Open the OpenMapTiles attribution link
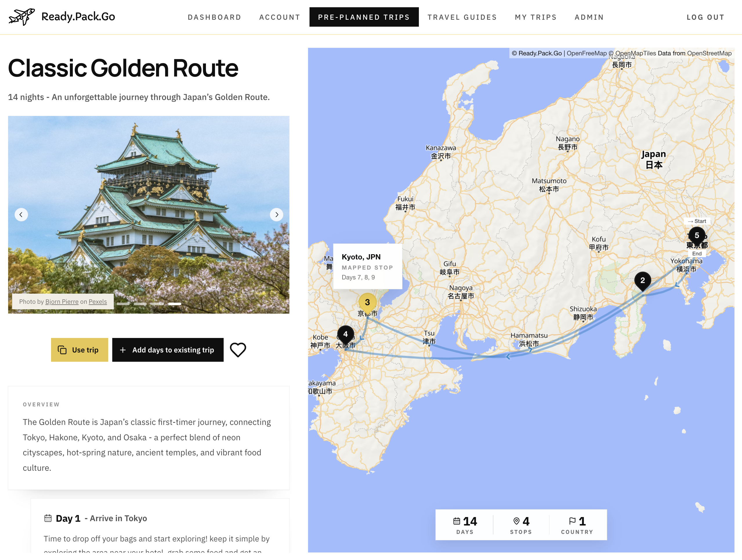Screen dimensions: 742x560 pyautogui.click(x=632, y=53)
